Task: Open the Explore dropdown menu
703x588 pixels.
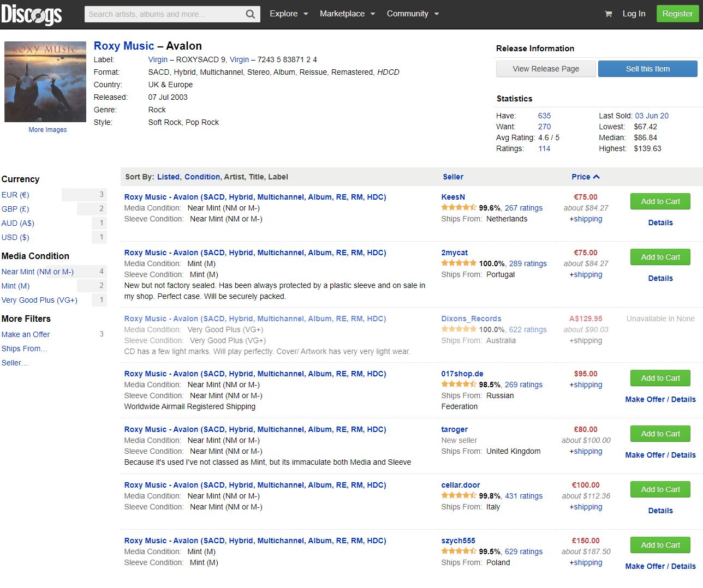Action: coord(289,14)
